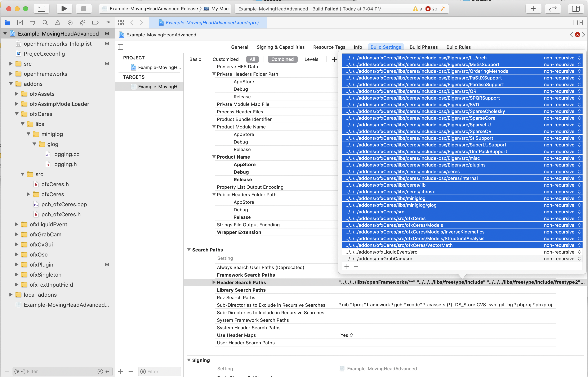Open the Report navigator
Image resolution: width=588 pixels, height=377 pixels.
[x=108, y=23]
